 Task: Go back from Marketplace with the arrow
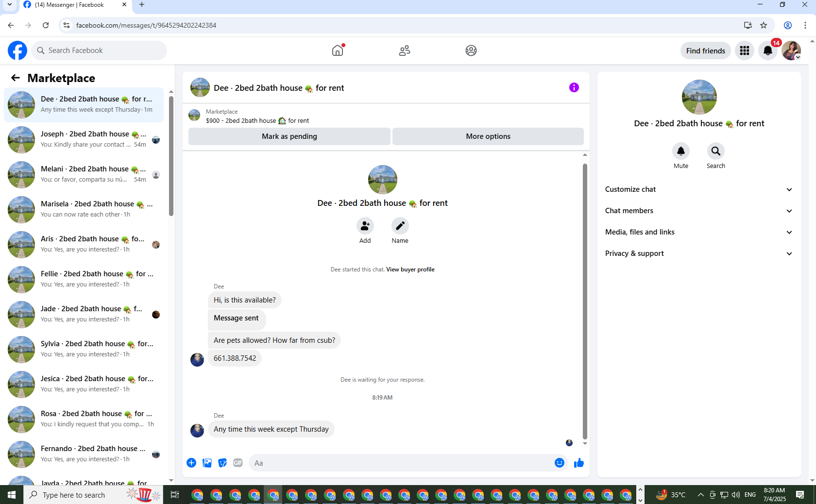pyautogui.click(x=16, y=78)
